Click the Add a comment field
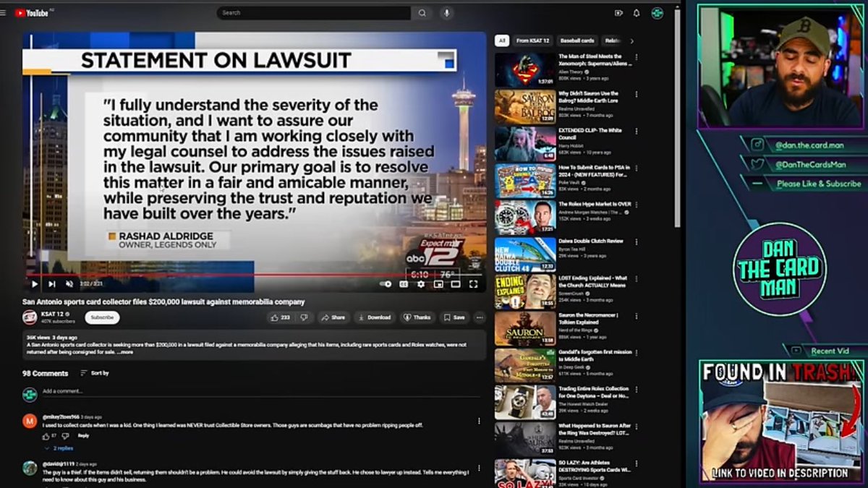 click(260, 392)
